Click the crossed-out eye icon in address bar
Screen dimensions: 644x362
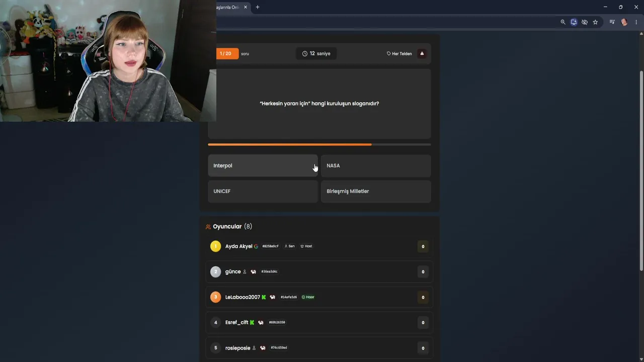tap(585, 22)
